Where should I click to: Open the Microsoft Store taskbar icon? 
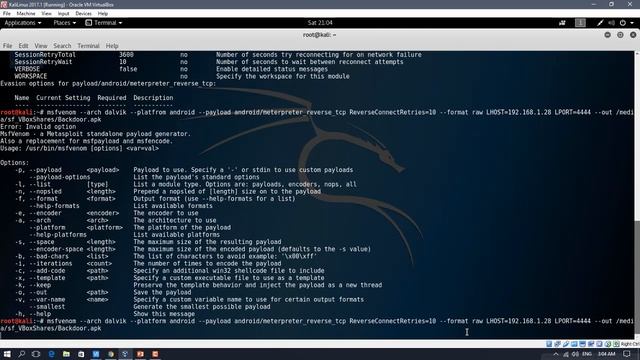pos(81,354)
